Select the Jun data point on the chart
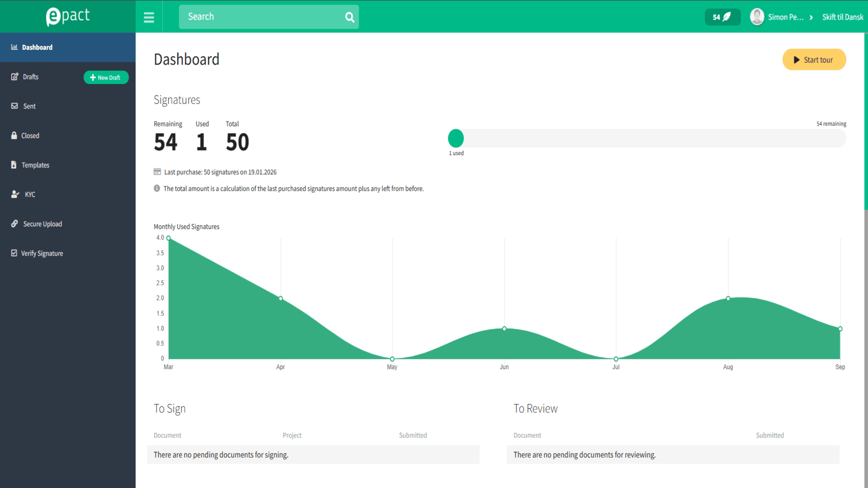868x488 pixels. coord(505,329)
